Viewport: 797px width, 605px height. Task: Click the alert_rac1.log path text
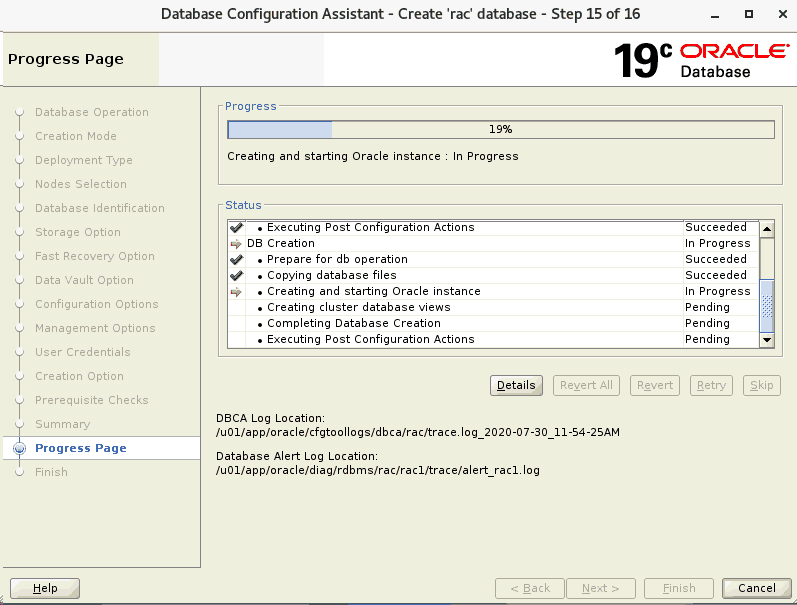[378, 470]
